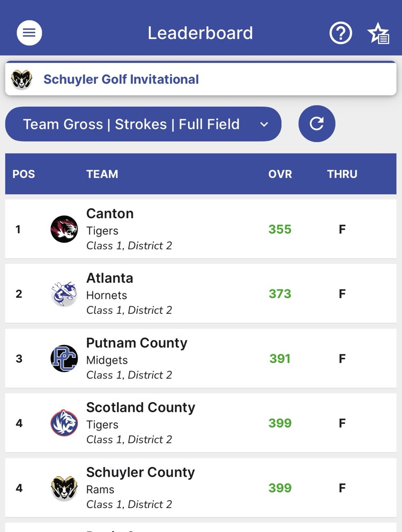Image resolution: width=402 pixels, height=532 pixels.
Task: Open the hamburger menu
Action: click(x=29, y=33)
